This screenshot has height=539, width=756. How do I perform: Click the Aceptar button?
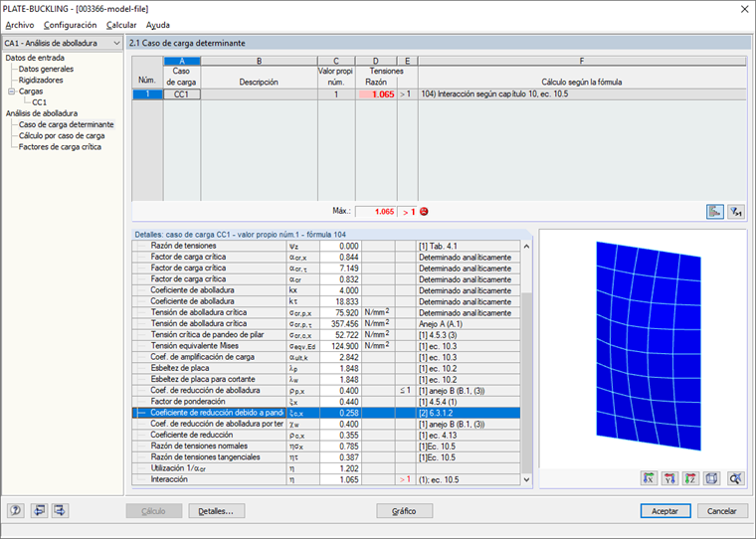click(665, 511)
